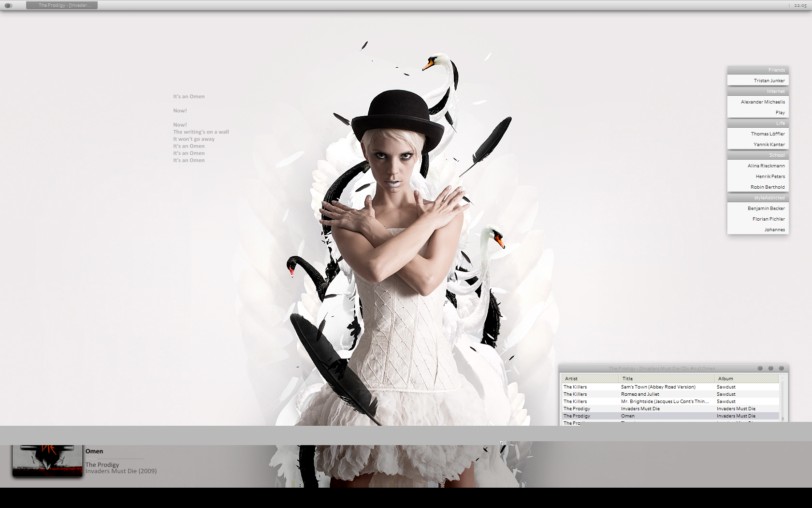Select track Romeo and Juliet
Image resolution: width=812 pixels, height=508 pixels.
640,394
